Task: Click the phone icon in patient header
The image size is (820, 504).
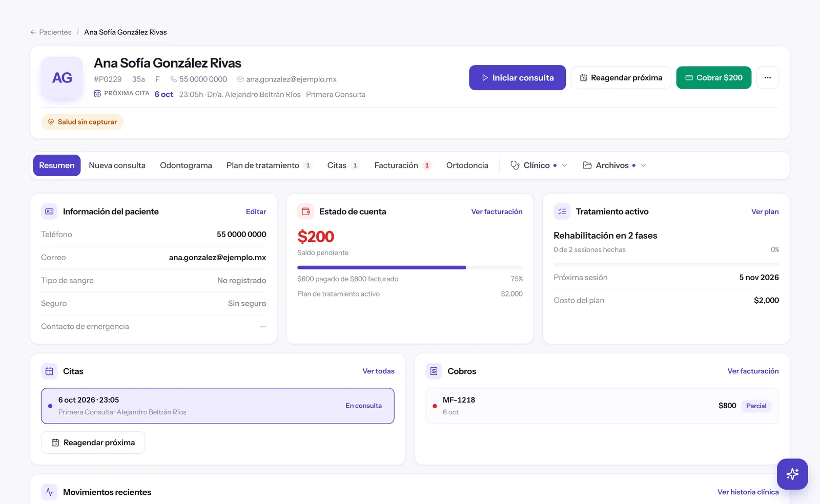Action: pyautogui.click(x=174, y=79)
